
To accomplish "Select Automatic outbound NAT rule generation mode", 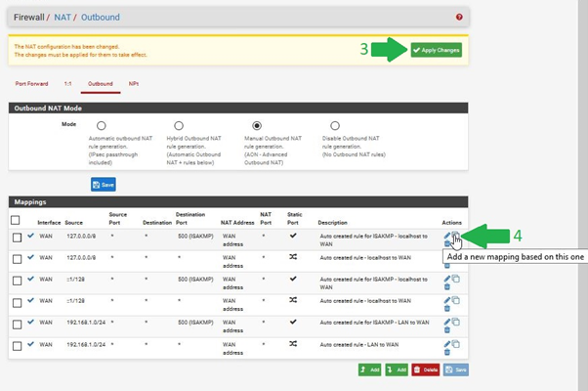I will [102, 126].
